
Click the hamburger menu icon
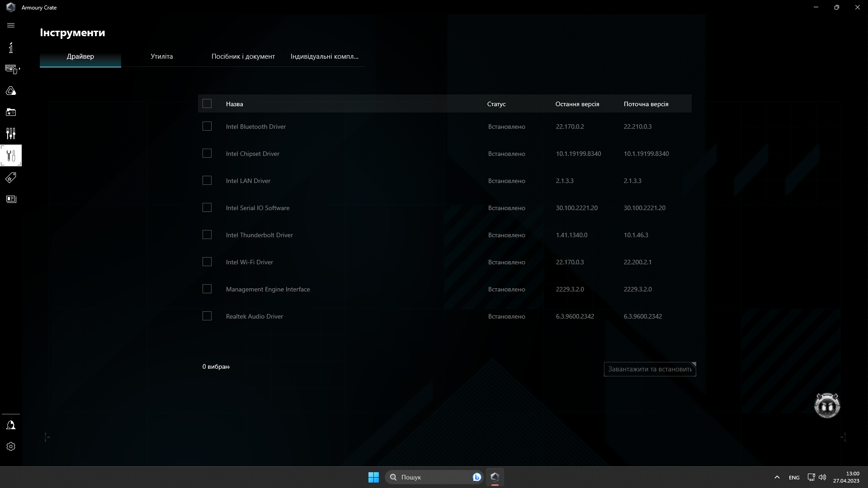tap(11, 25)
